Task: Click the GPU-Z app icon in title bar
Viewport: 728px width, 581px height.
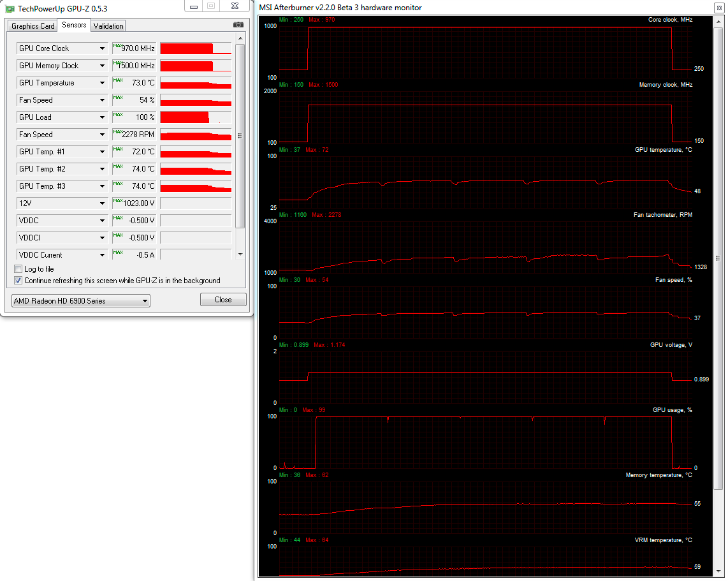Action: [x=10, y=9]
